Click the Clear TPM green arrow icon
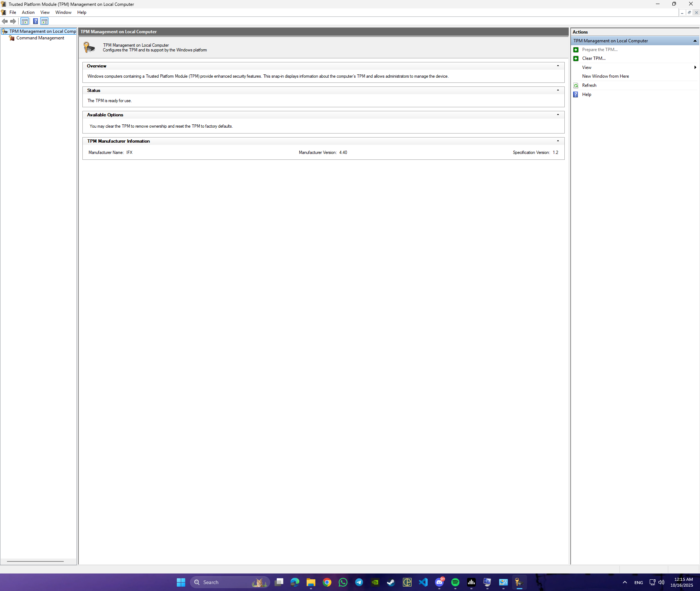The image size is (700, 591). pyautogui.click(x=576, y=58)
